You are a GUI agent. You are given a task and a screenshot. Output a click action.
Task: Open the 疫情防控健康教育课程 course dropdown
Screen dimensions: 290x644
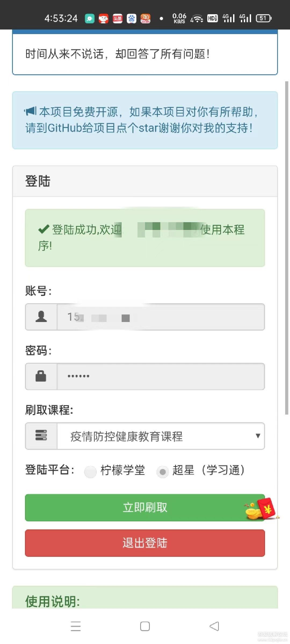pos(161,436)
